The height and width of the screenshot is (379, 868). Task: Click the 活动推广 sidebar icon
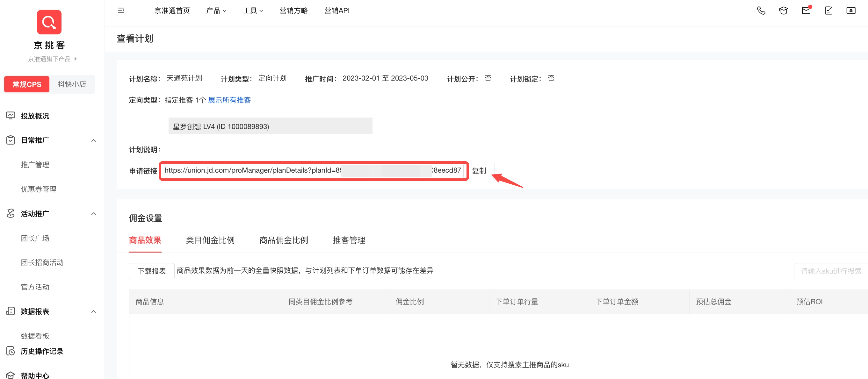[x=11, y=213]
